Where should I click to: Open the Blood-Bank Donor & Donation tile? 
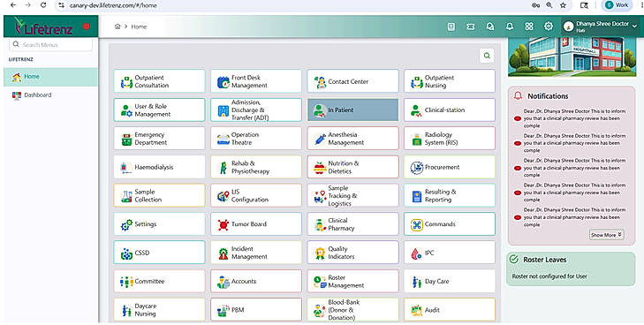pyautogui.click(x=352, y=310)
